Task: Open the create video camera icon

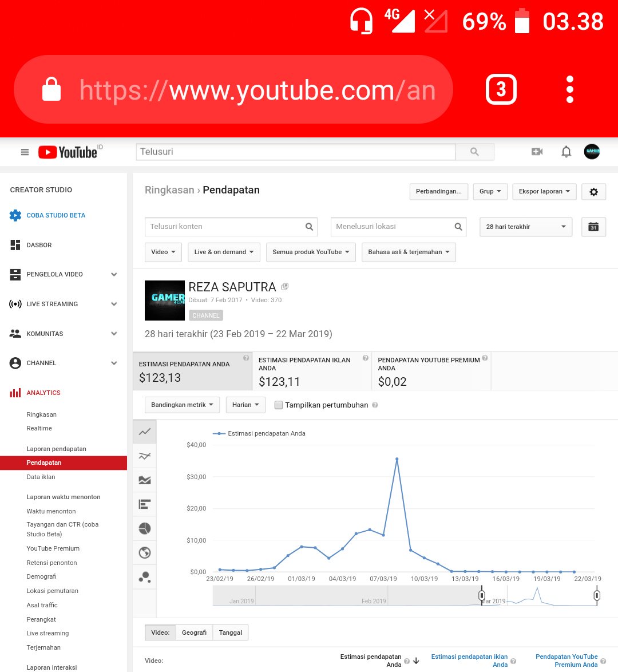Action: click(537, 152)
